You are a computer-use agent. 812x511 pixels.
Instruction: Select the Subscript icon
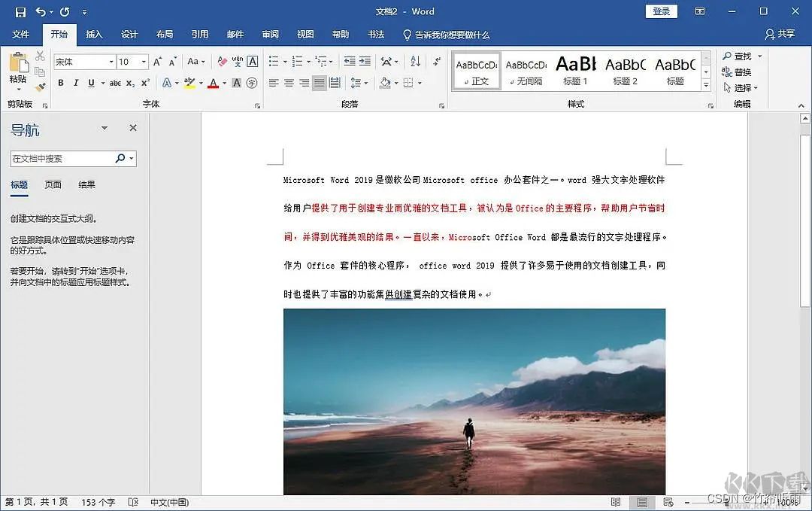(130, 81)
